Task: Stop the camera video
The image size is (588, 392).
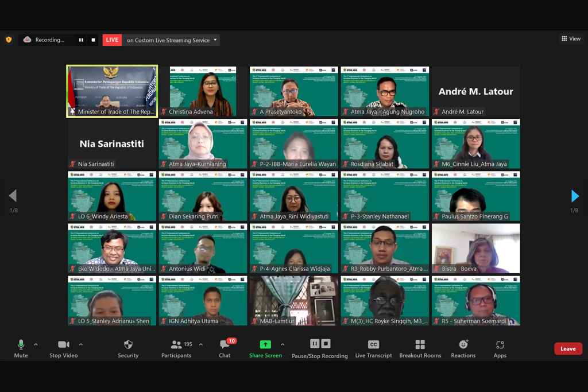Action: point(64,348)
